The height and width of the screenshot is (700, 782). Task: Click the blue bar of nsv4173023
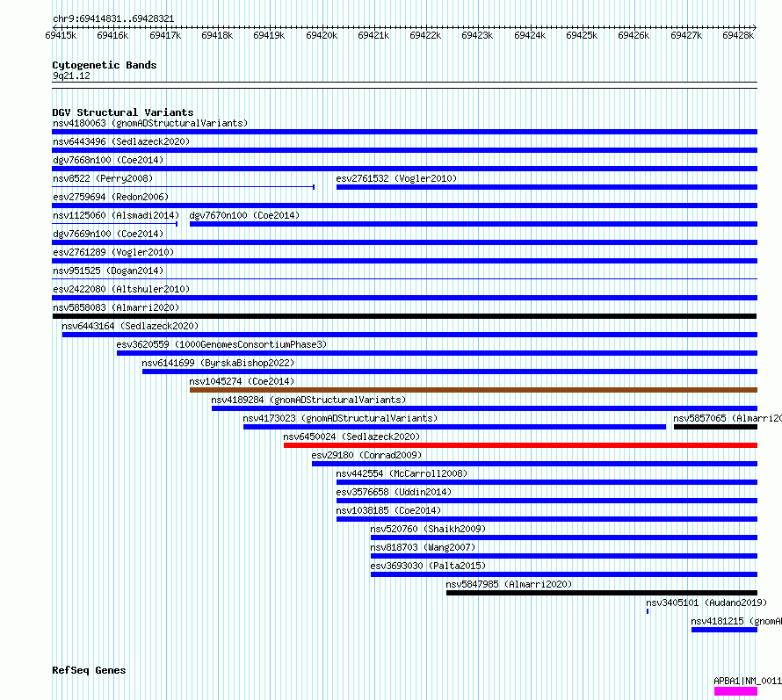coord(454,427)
